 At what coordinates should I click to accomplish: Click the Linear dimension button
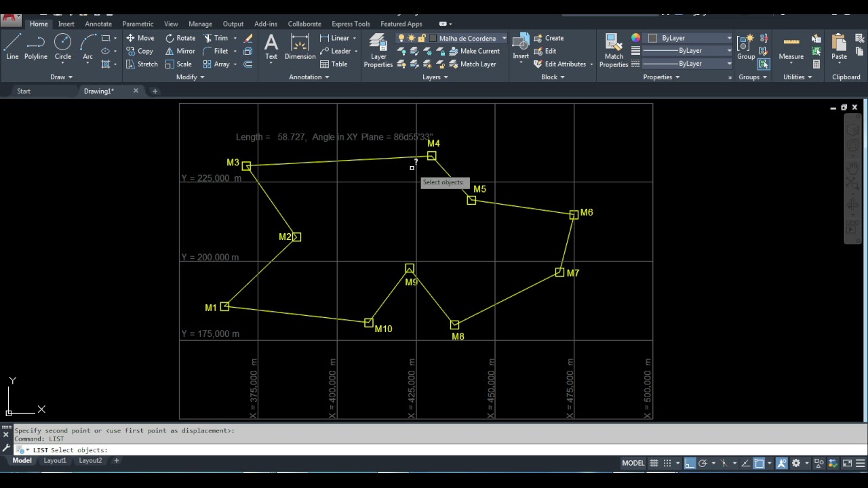coord(334,38)
